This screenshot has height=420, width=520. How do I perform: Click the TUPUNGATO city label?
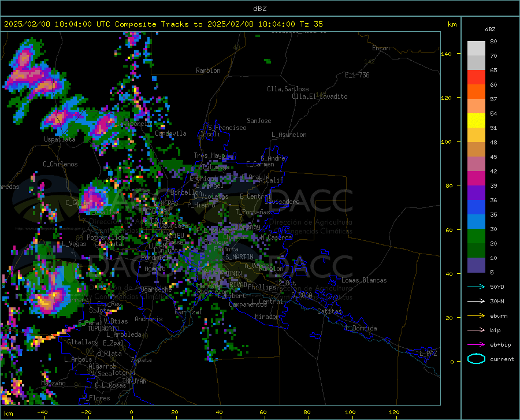(103, 329)
